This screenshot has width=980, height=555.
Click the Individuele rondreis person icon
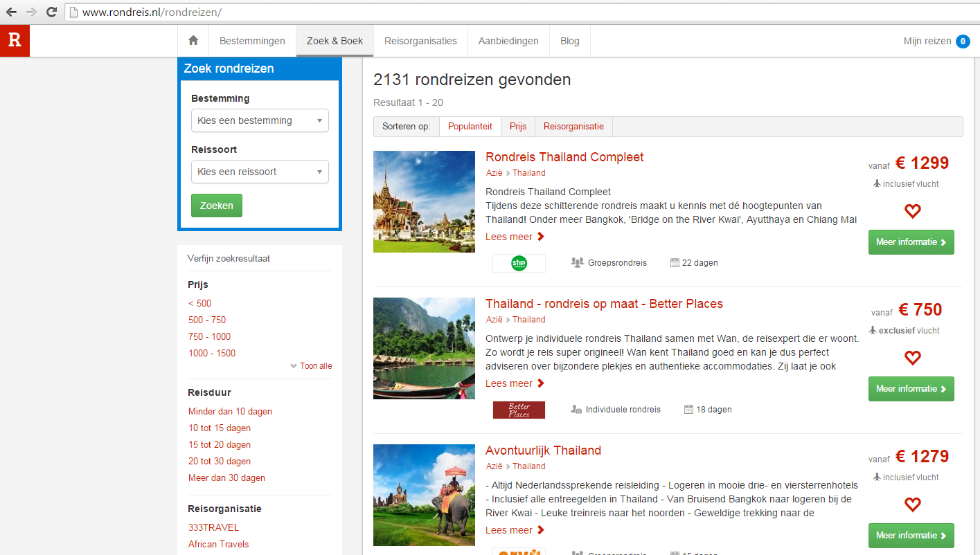[576, 409]
